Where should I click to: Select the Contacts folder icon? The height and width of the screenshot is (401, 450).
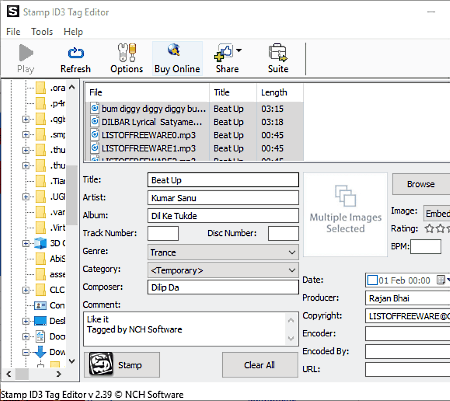pyautogui.click(x=40, y=305)
